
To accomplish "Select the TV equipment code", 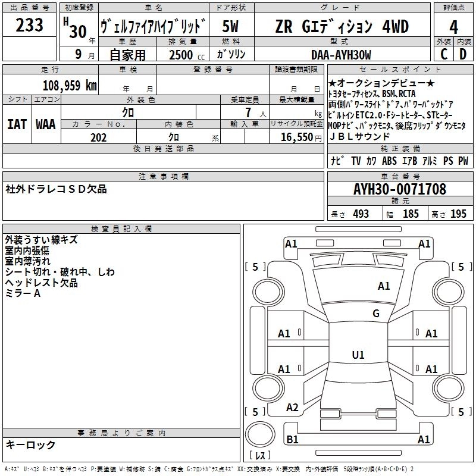I will [356, 161].
